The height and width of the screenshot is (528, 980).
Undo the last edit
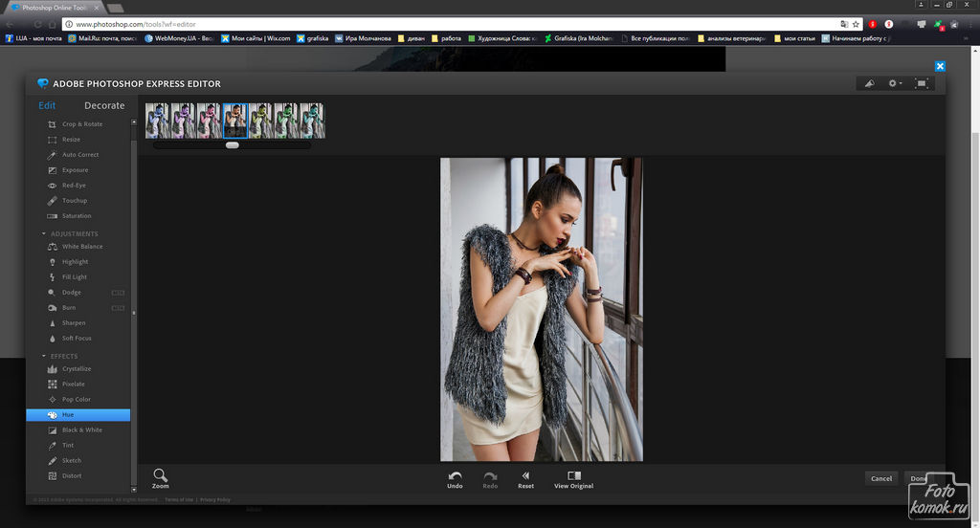point(455,478)
